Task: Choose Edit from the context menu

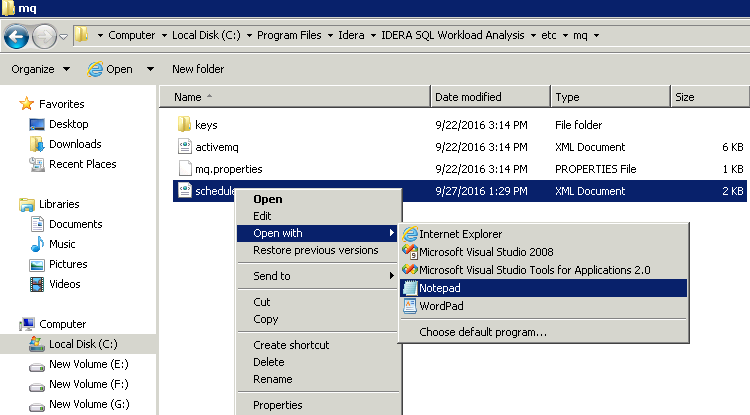Action: pyautogui.click(x=263, y=216)
